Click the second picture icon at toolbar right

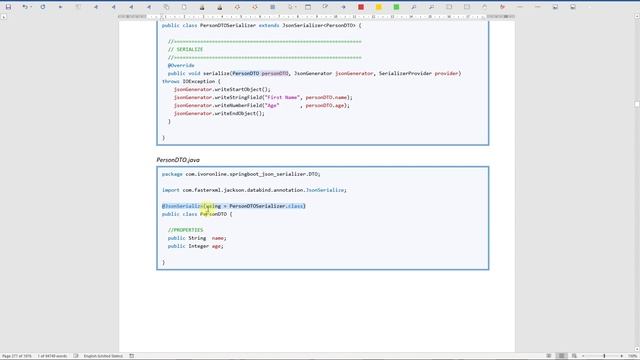573,7
